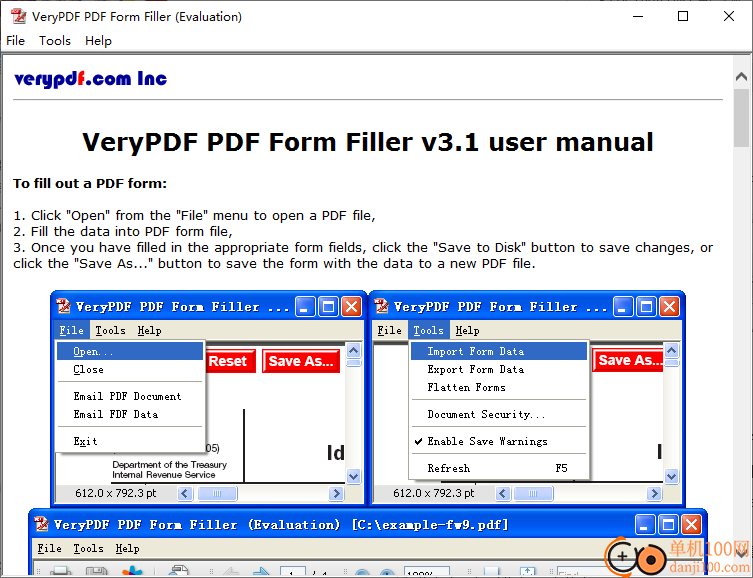Click File menu in the right screenshot
The height and width of the screenshot is (578, 753).
(x=389, y=330)
